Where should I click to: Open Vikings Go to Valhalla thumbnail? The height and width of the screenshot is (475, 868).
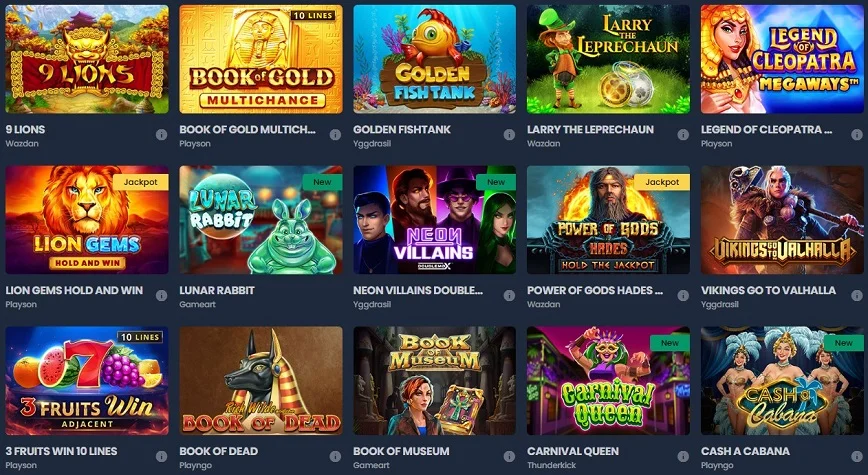coord(782,220)
